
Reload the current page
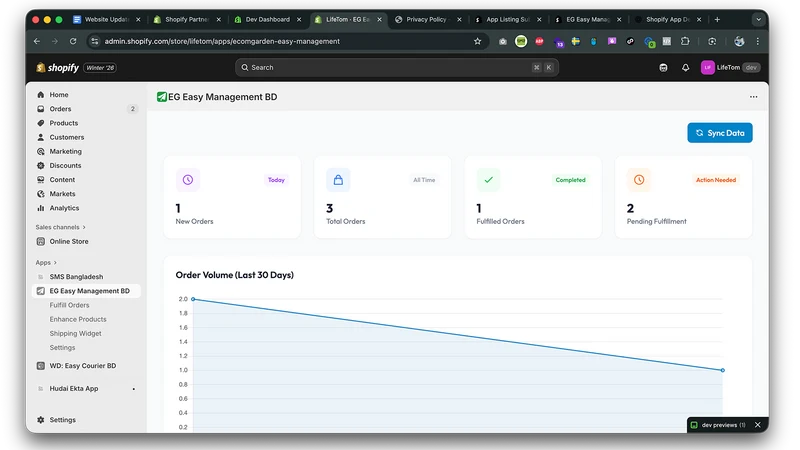73,41
